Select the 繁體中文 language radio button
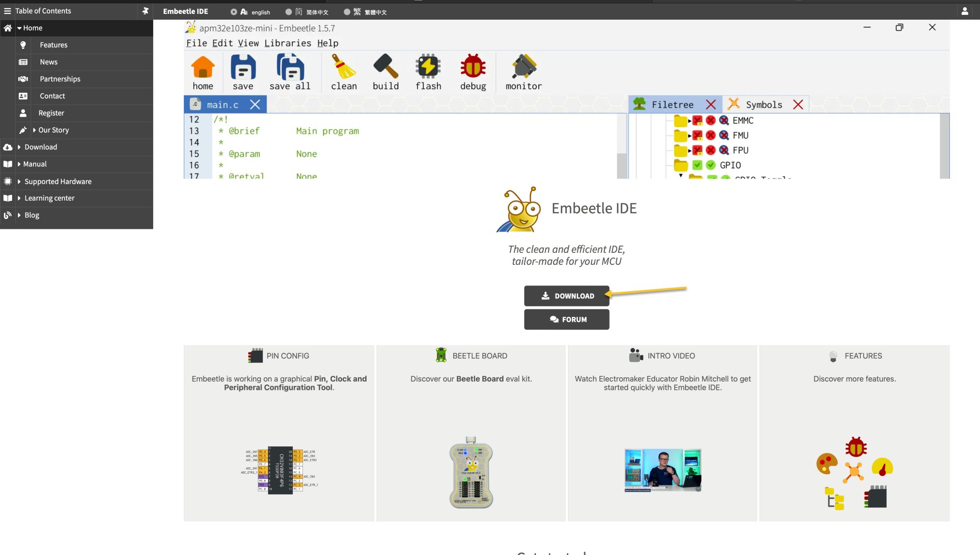This screenshot has height=555, width=980. pyautogui.click(x=347, y=12)
